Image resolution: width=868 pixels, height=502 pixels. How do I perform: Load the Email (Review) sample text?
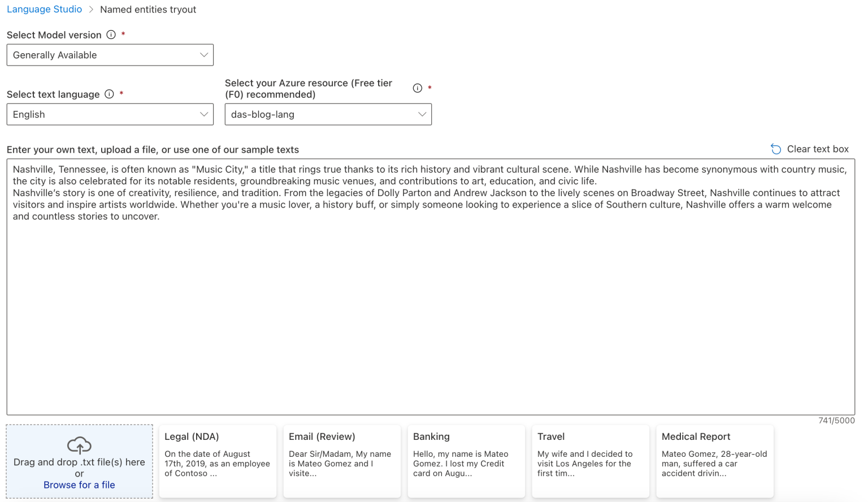342,461
